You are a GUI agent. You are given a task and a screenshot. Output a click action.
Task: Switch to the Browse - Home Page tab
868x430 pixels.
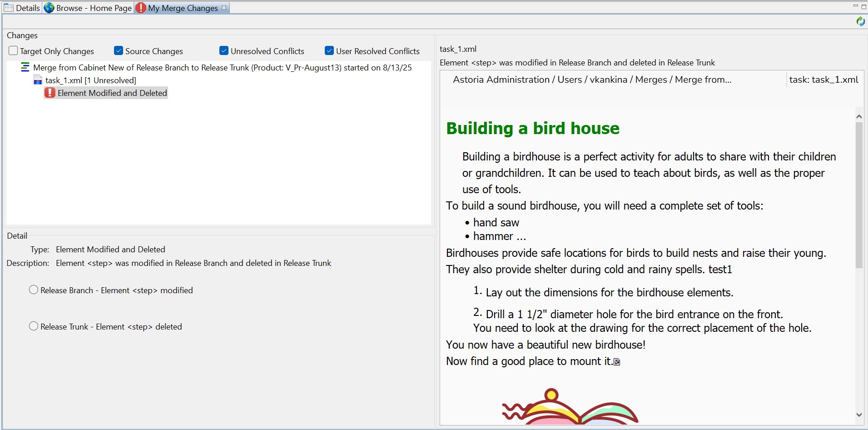tap(89, 8)
